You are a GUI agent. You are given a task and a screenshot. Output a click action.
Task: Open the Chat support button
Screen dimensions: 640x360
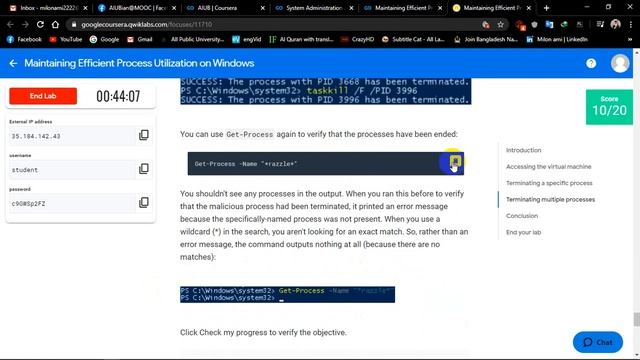click(x=598, y=342)
